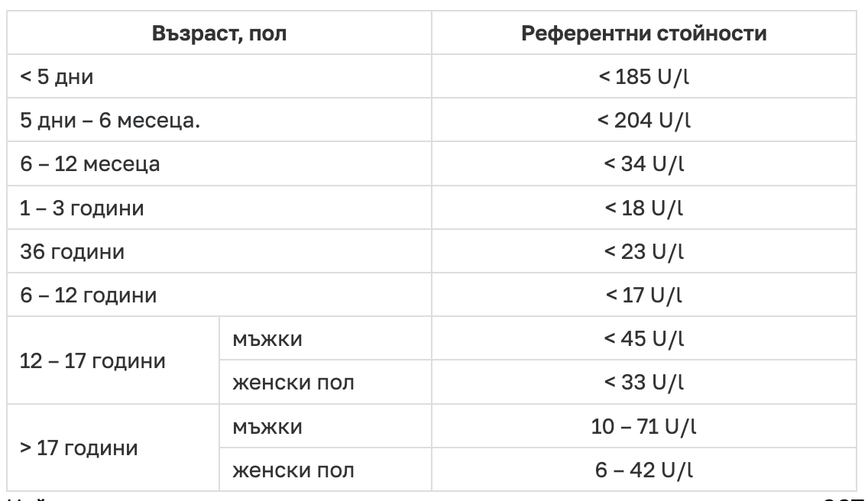Click the "< 17 U/l" value cell

point(645,295)
